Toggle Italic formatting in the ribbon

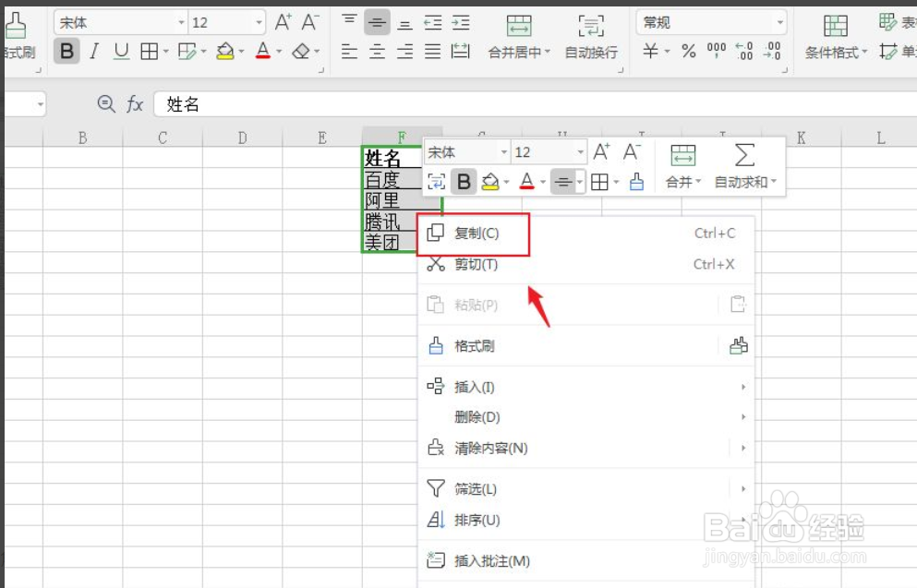[x=94, y=52]
